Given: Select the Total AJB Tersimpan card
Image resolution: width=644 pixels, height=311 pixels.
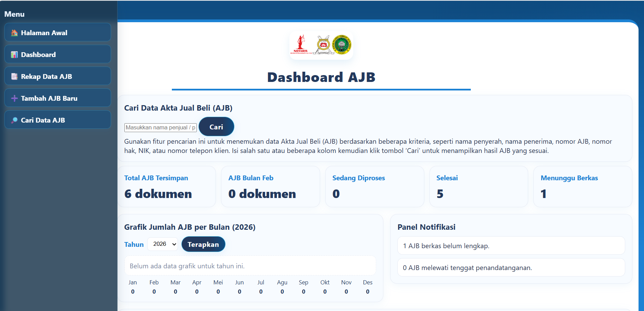Looking at the screenshot, I should tap(167, 186).
